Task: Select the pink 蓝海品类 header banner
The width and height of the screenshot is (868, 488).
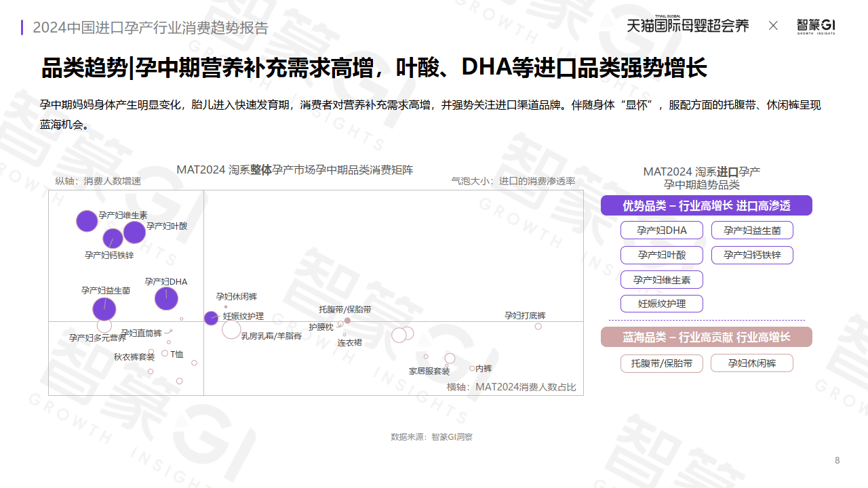Action: pyautogui.click(x=706, y=337)
